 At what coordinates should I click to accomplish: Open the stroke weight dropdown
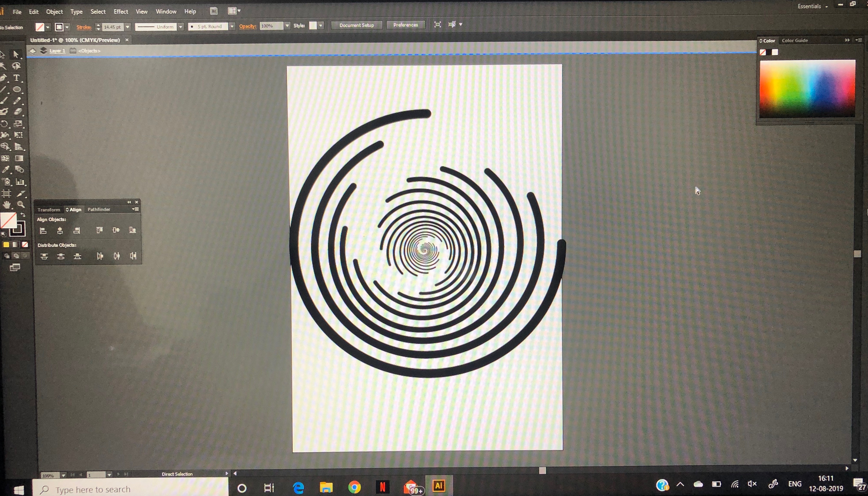point(127,27)
